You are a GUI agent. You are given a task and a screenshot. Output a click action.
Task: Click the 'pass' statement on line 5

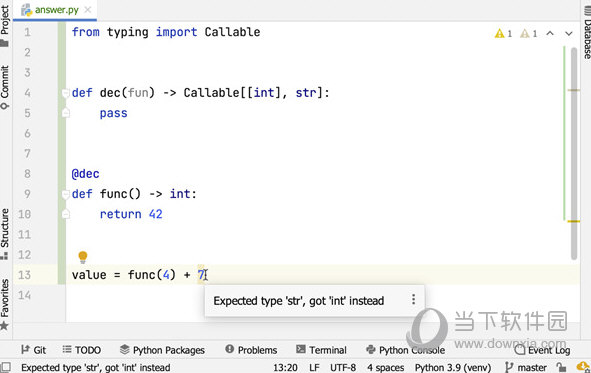(x=113, y=113)
